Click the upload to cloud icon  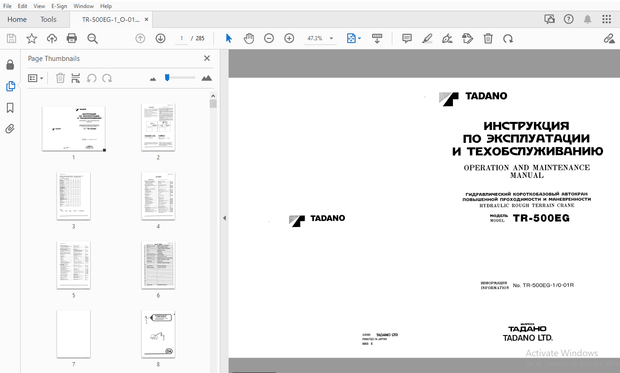click(52, 38)
